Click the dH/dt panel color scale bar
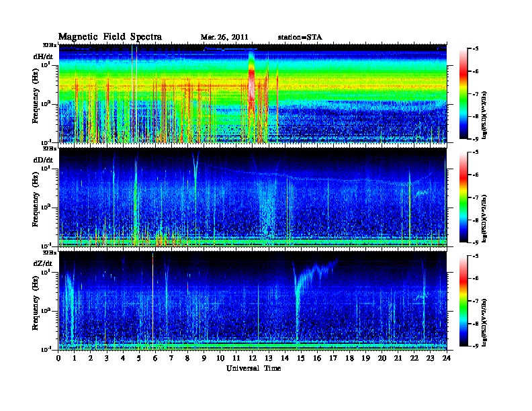Viewport: 532px width, 411px height. 463,93
